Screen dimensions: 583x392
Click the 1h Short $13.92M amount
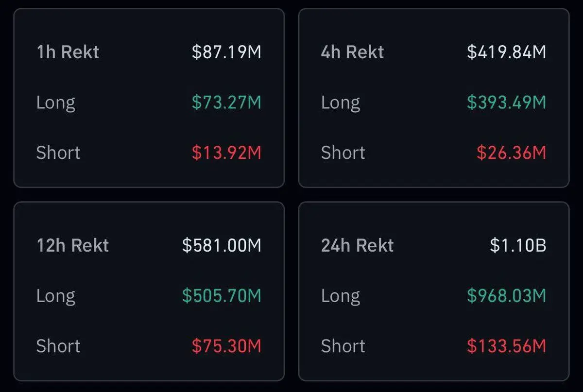point(226,153)
